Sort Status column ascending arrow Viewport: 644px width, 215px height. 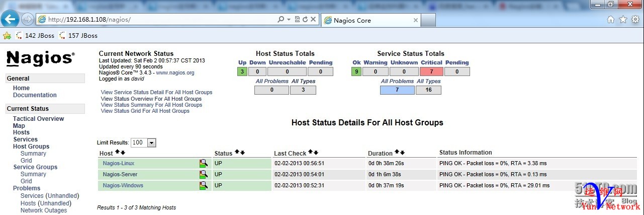click(x=237, y=152)
